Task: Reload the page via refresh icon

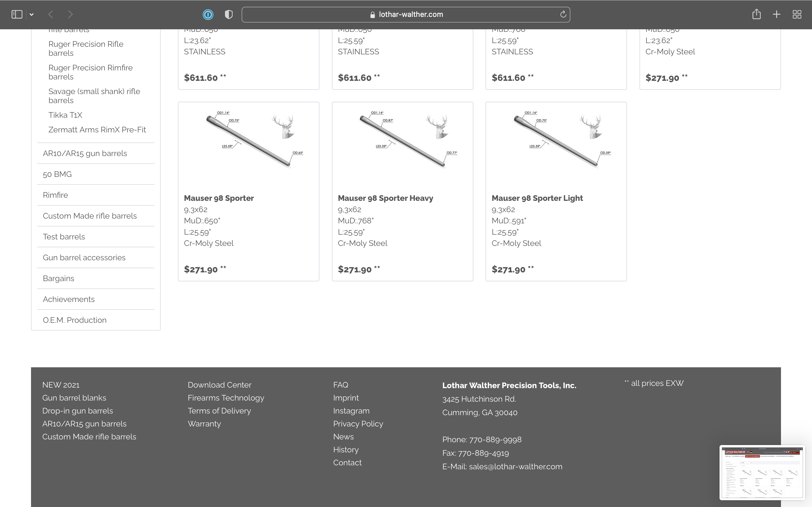Action: pyautogui.click(x=563, y=14)
